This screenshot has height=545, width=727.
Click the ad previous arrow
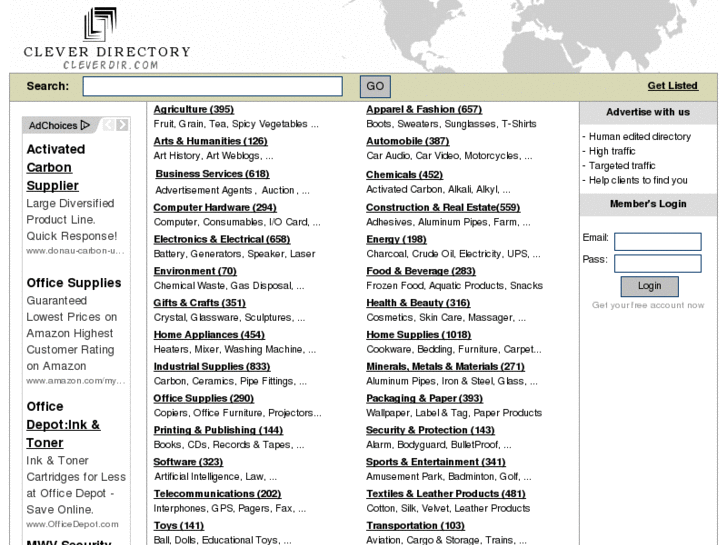click(x=108, y=125)
